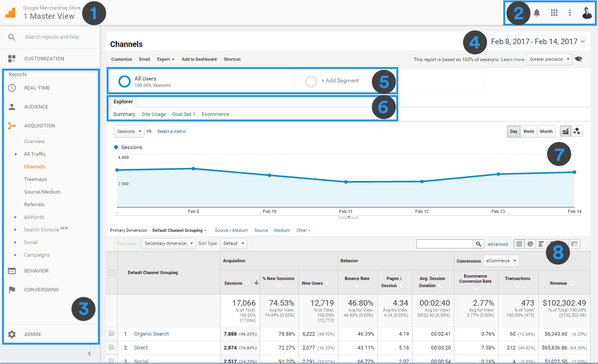Open the Site Usage tab

point(154,114)
